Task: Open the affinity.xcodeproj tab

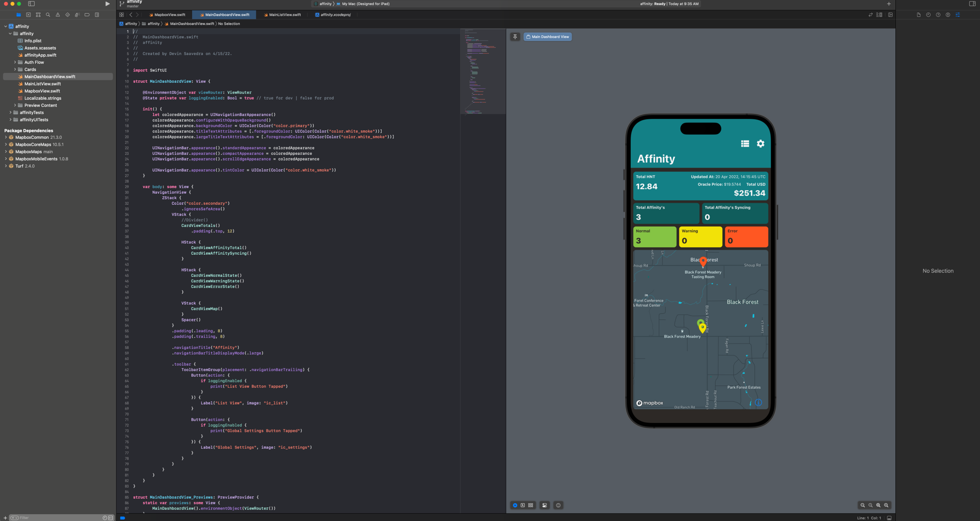Action: click(x=333, y=15)
